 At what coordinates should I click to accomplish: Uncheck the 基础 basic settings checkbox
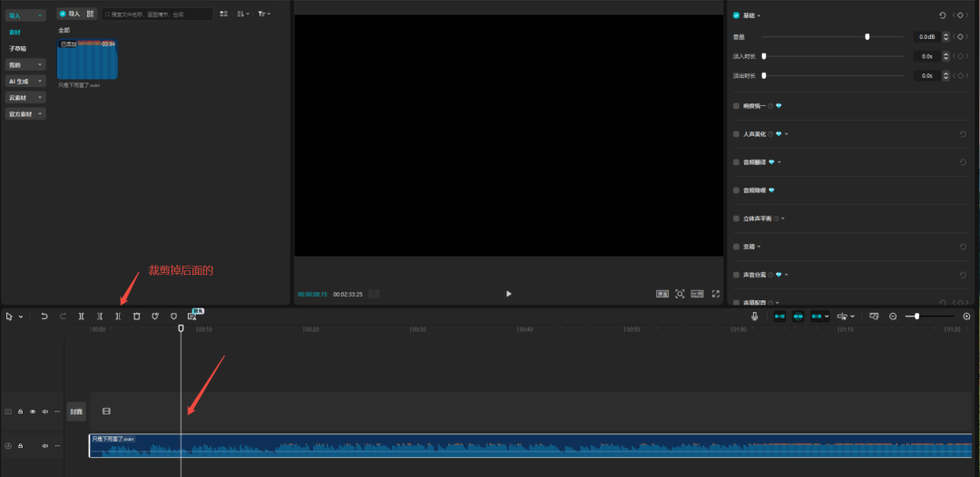[736, 15]
